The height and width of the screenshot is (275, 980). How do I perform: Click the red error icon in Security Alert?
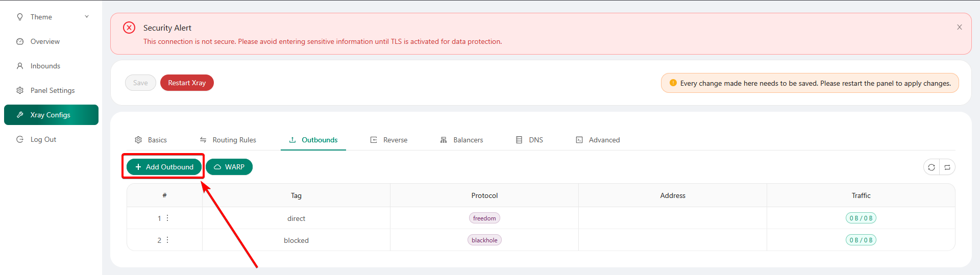129,28
